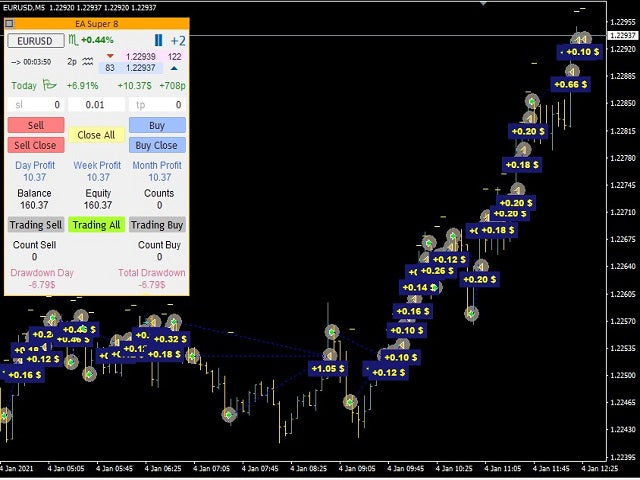Click the Sell Close button
Screen dimensions: 640x480
tap(35, 145)
